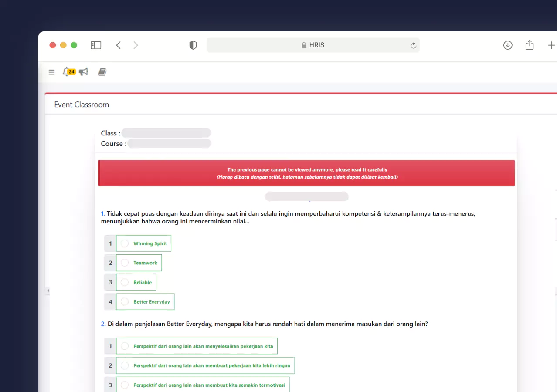Open the hamburger menu icon
The image size is (557, 392).
tap(51, 72)
